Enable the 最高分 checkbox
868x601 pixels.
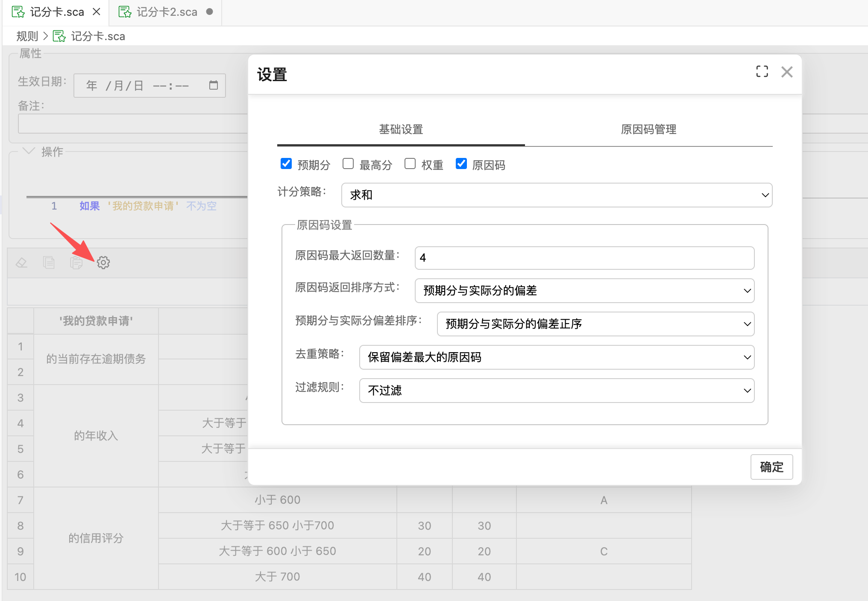[348, 164]
